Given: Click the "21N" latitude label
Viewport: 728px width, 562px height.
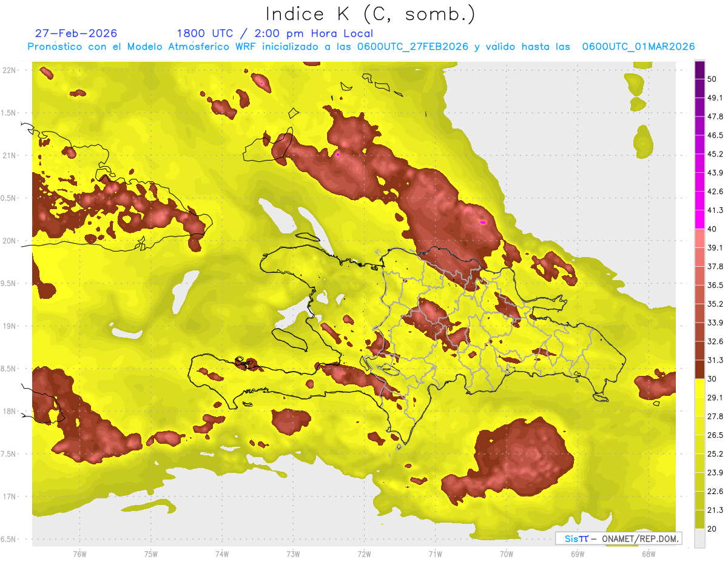Looking at the screenshot, I should [x=9, y=156].
